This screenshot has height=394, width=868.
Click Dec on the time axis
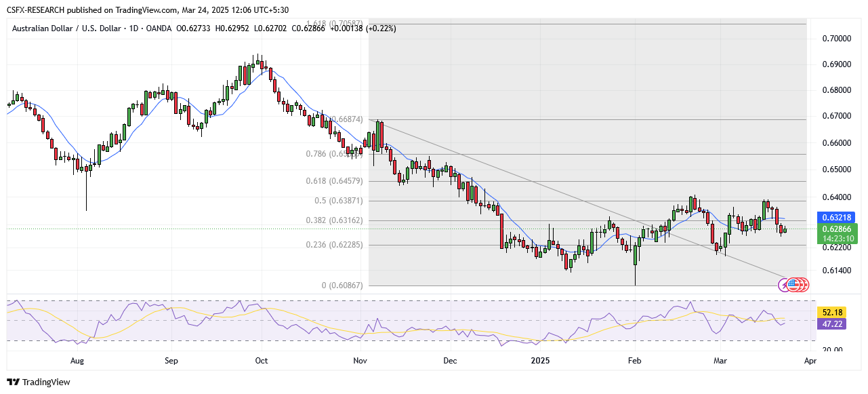[450, 361]
